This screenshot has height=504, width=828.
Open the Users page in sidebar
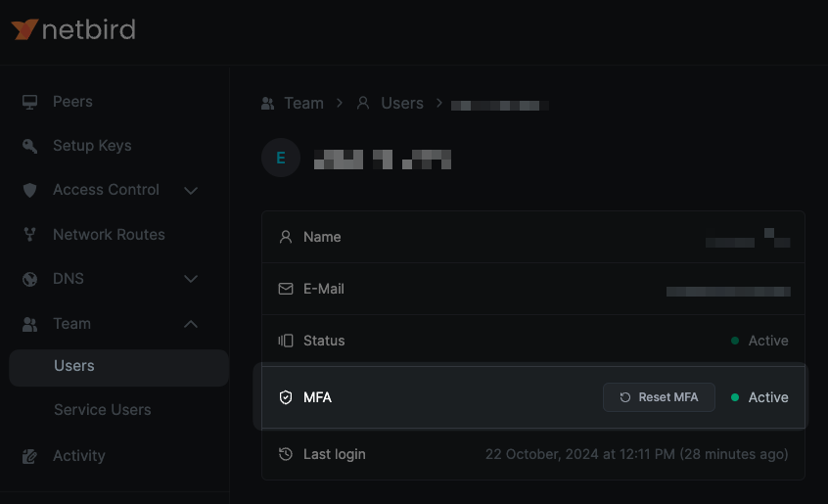[74, 366]
